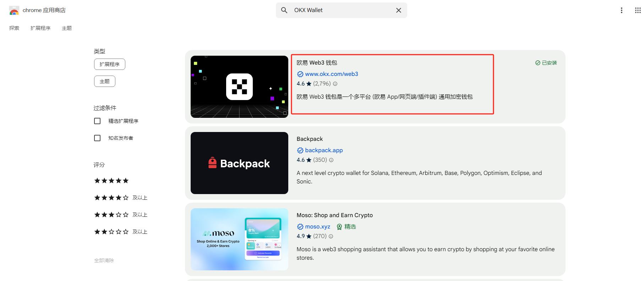This screenshot has width=644, height=281.
Task: Open the three-dot more options menu
Action: [621, 10]
